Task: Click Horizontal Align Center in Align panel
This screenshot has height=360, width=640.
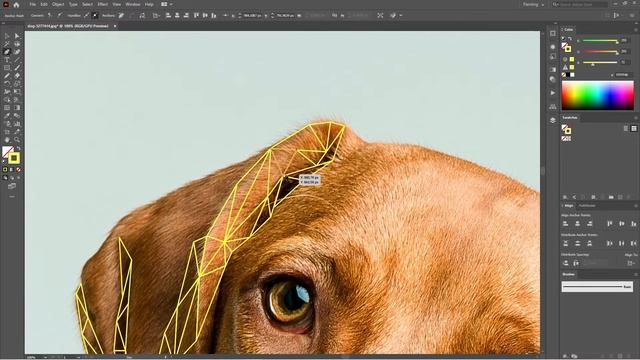Action: click(578, 224)
